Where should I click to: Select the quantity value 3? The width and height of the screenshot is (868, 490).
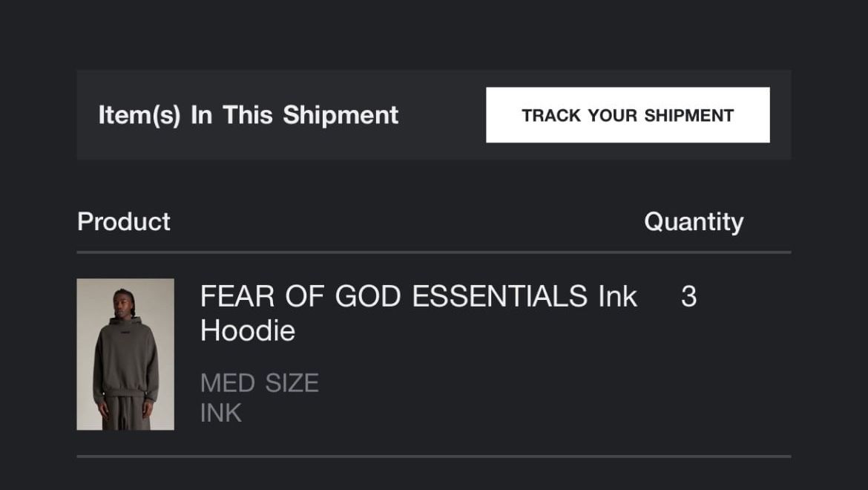[688, 297]
